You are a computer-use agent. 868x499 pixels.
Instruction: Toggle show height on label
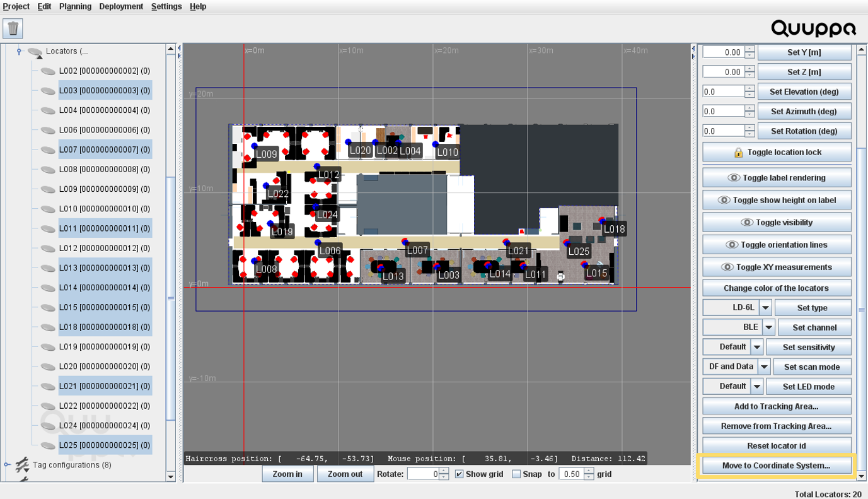(x=777, y=200)
